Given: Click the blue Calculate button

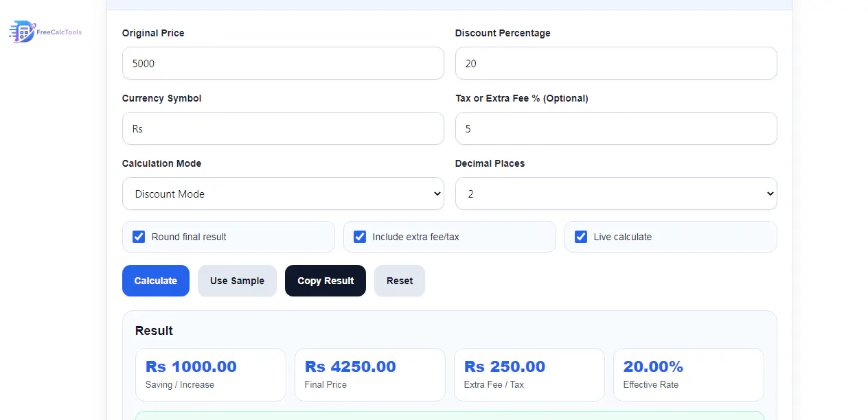Looking at the screenshot, I should 156,281.
